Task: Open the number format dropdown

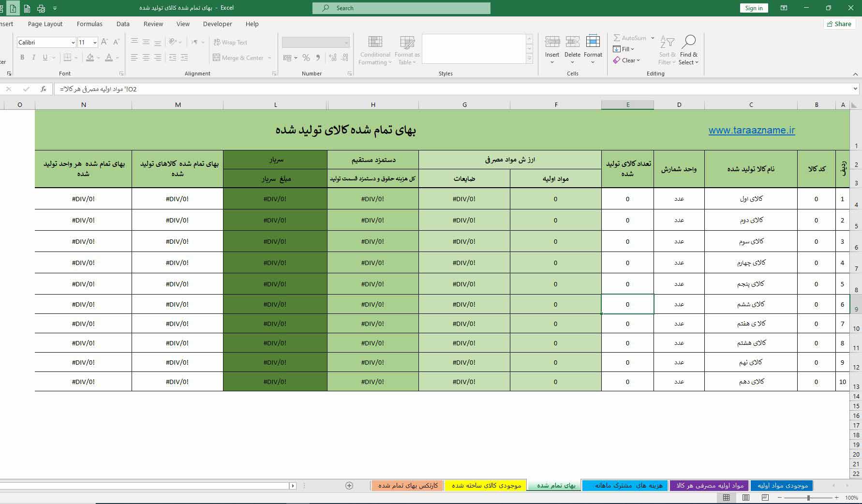Action: tap(346, 43)
